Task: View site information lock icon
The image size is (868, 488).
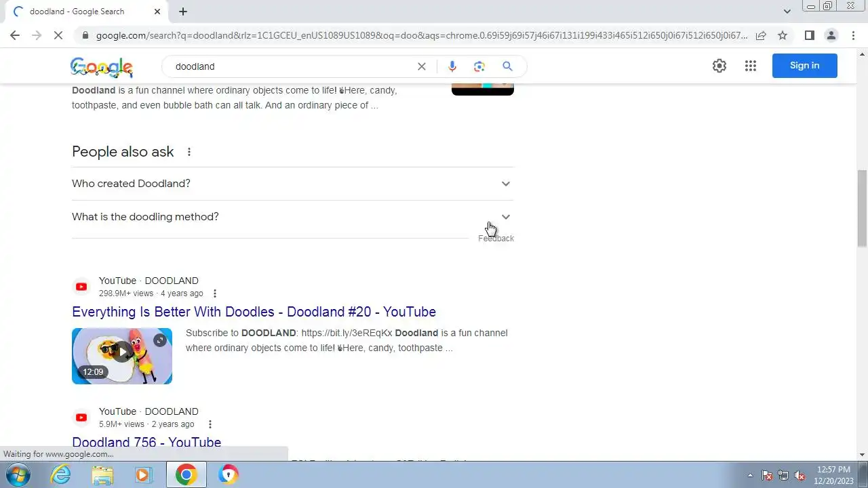Action: click(x=84, y=35)
